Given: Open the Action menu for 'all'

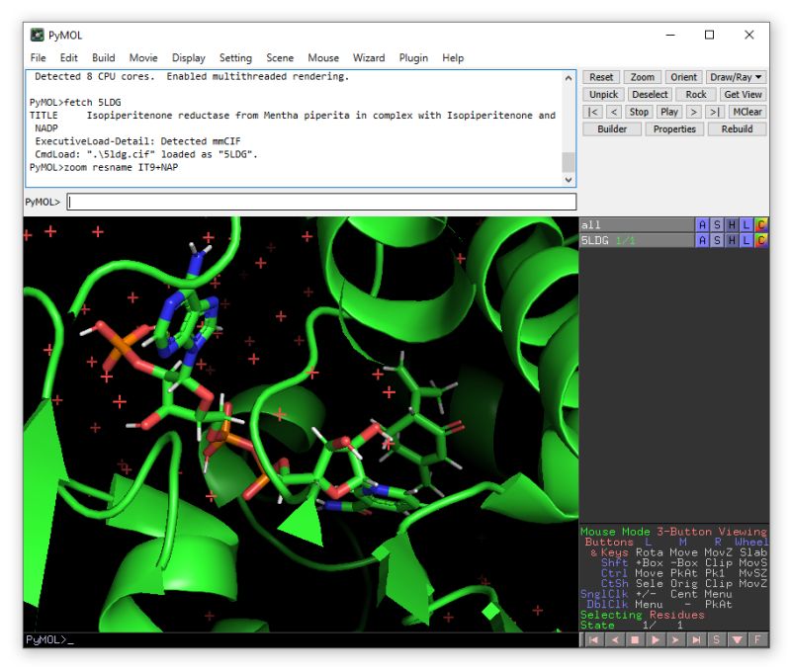Looking at the screenshot, I should tap(702, 225).
